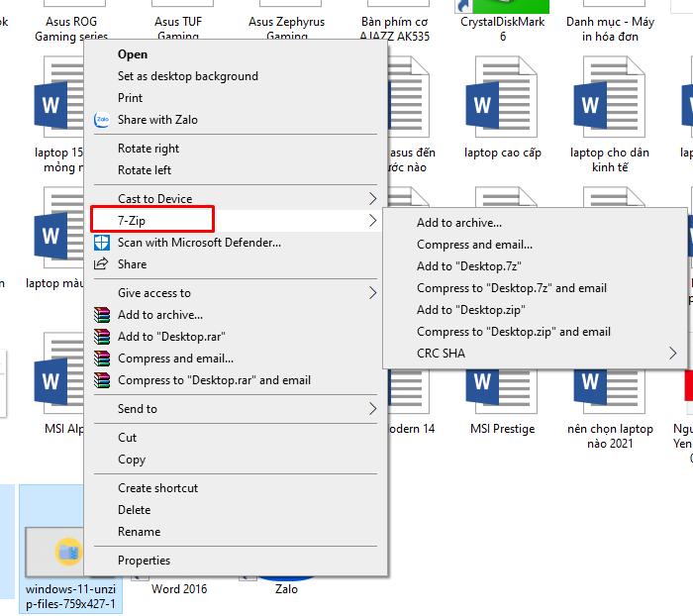Click the Zalo icon beside Share with Zalo
This screenshot has height=616, width=693.
click(102, 120)
